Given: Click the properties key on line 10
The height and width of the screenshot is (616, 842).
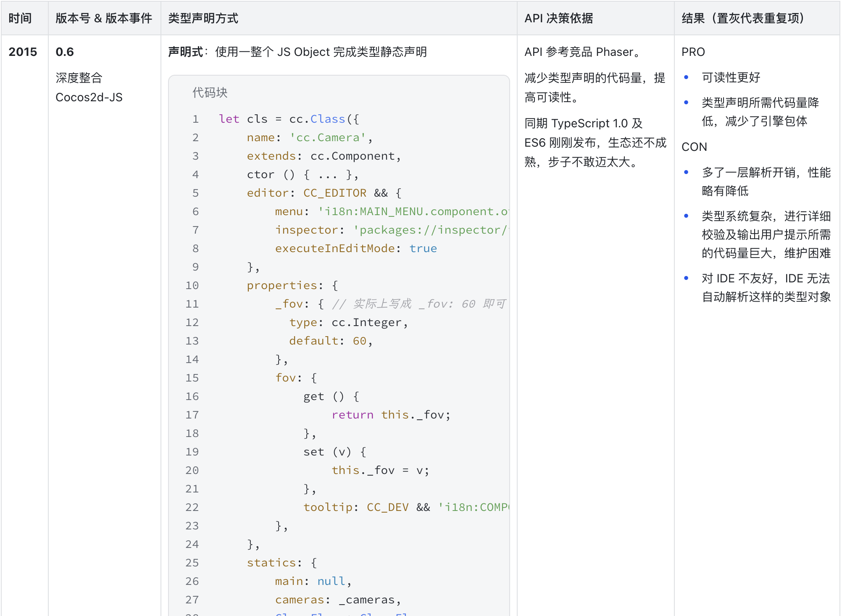Looking at the screenshot, I should (282, 286).
